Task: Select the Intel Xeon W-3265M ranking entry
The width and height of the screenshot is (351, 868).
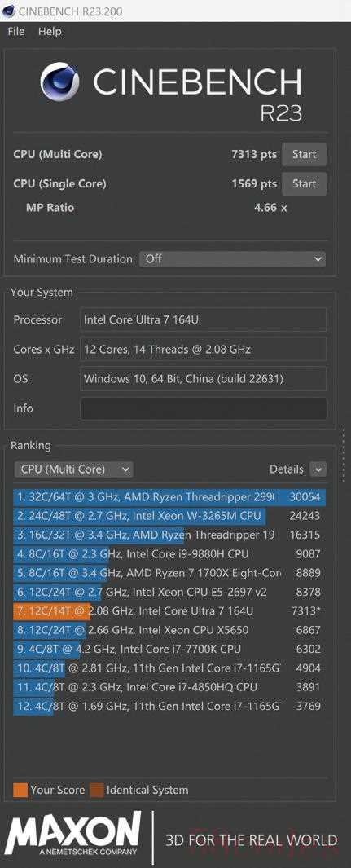Action: 169,516
